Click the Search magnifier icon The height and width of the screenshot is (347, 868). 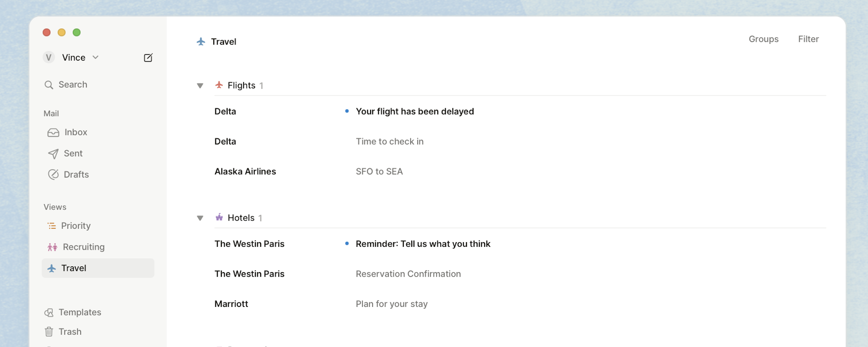point(49,85)
